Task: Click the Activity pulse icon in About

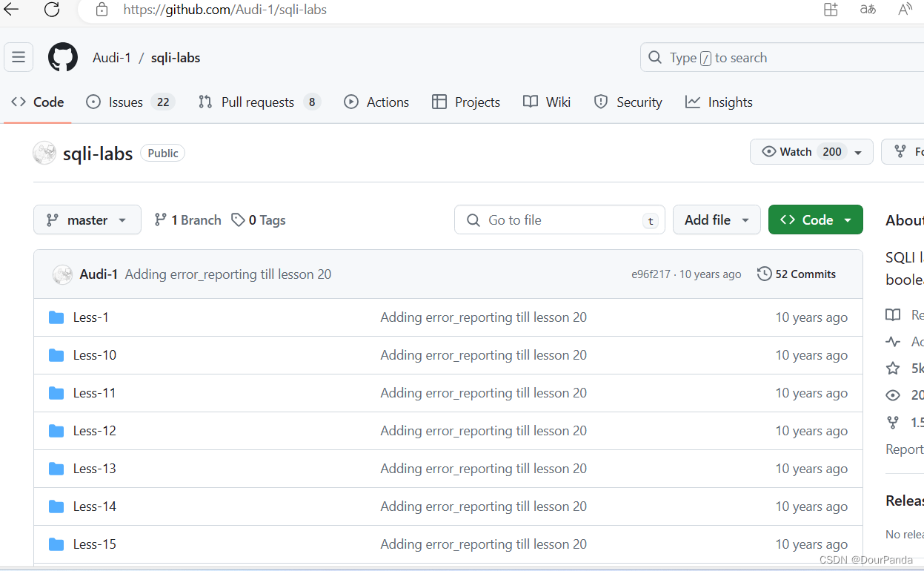Action: point(894,342)
